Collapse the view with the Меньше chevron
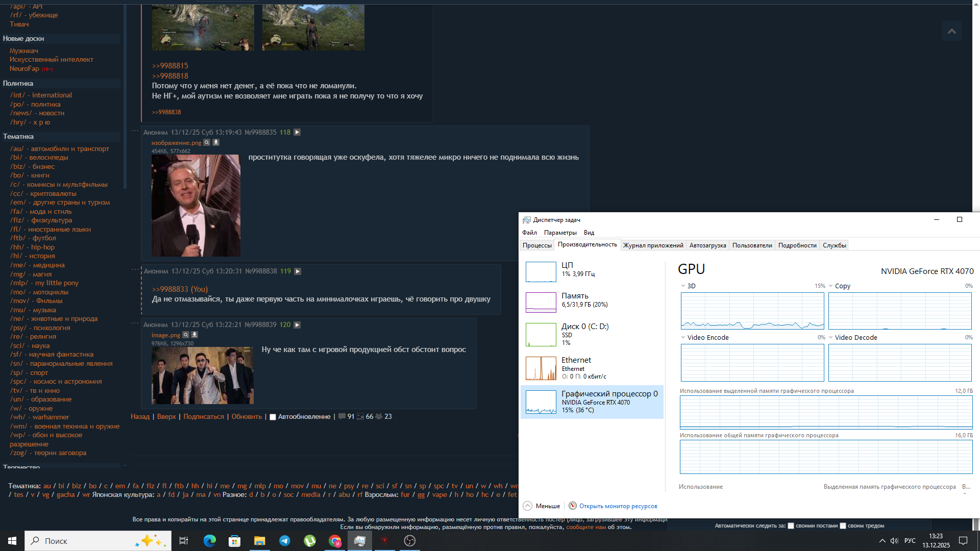Image resolution: width=980 pixels, height=551 pixels. tap(528, 506)
